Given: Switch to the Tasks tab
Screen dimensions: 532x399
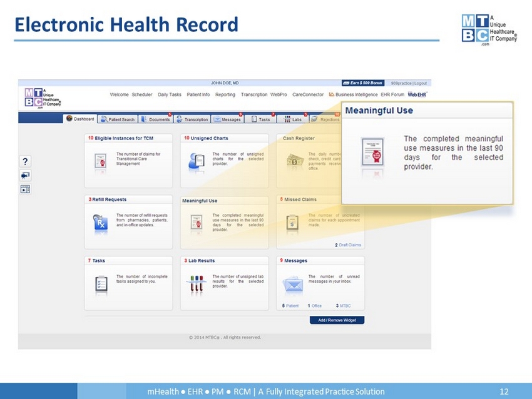Looking at the screenshot, I should pyautogui.click(x=260, y=119).
